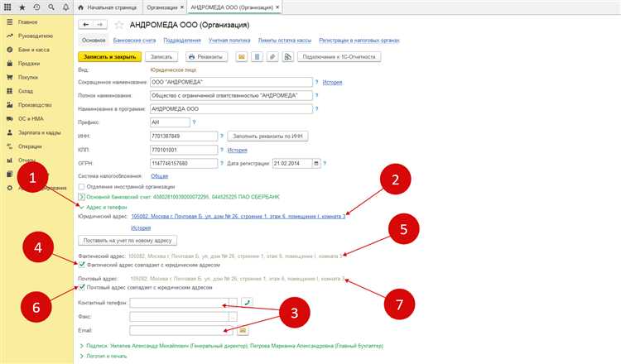Click help question mark beside short name
621x364 pixels.
pos(316,82)
